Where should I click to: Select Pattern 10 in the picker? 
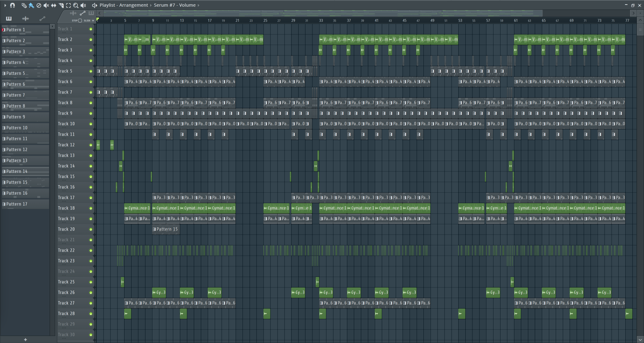[x=25, y=128]
